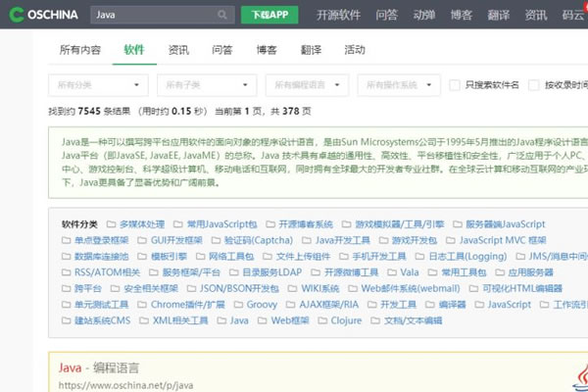This screenshot has width=588, height=392.
Task: Click the OSCHINA logo
Action: pyautogui.click(x=43, y=15)
